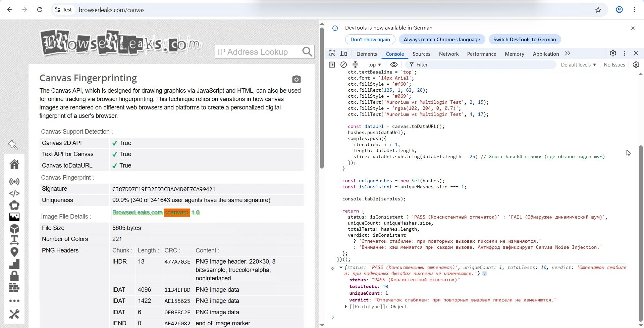Switch to the Sources tab
The height and width of the screenshot is (328, 644).
click(x=421, y=54)
